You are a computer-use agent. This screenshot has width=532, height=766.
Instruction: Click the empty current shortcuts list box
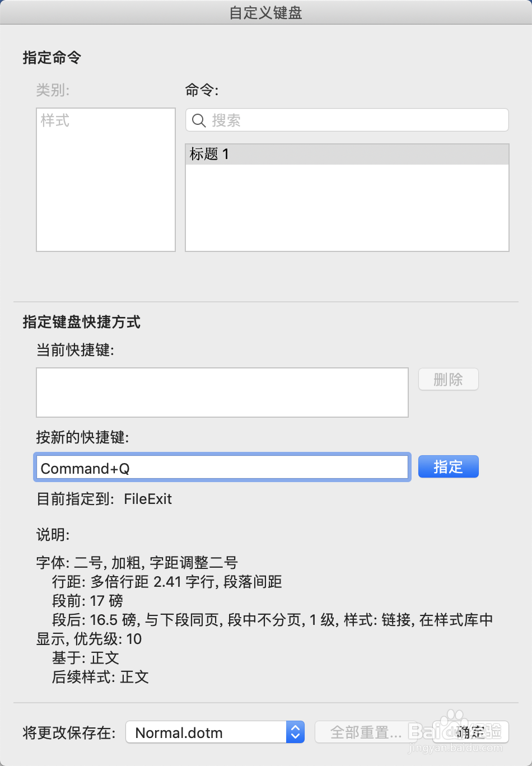[x=222, y=392]
